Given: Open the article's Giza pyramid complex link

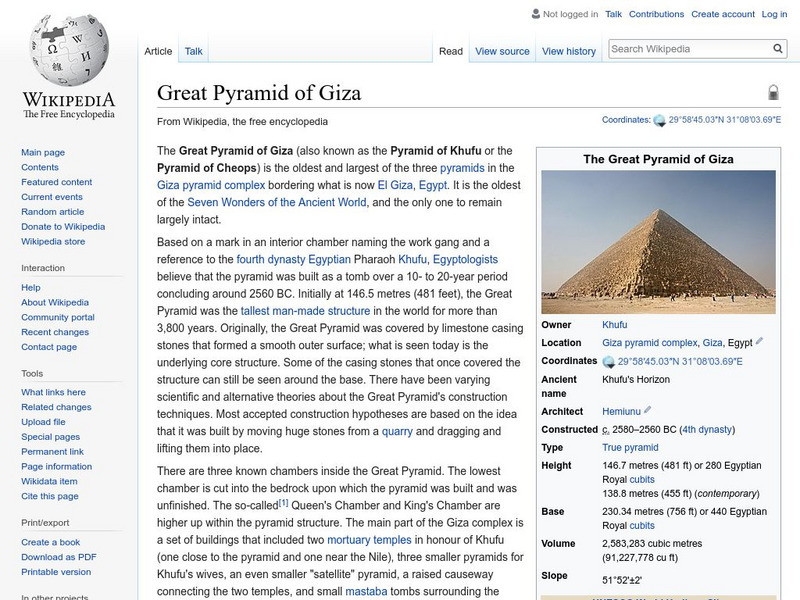Looking at the screenshot, I should click(211, 185).
